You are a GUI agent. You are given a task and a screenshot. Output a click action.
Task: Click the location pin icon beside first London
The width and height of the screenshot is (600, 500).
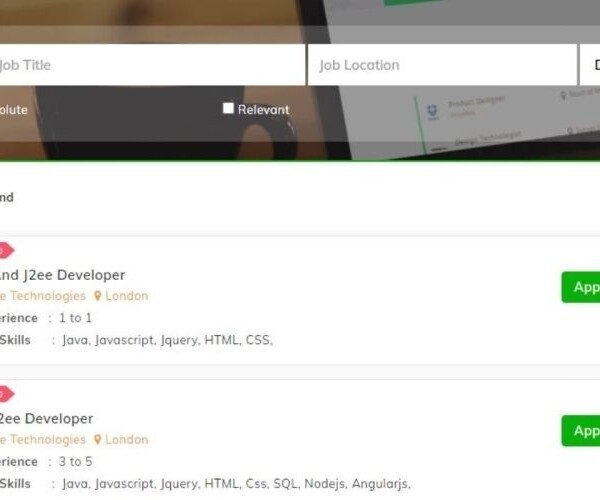[98, 296]
